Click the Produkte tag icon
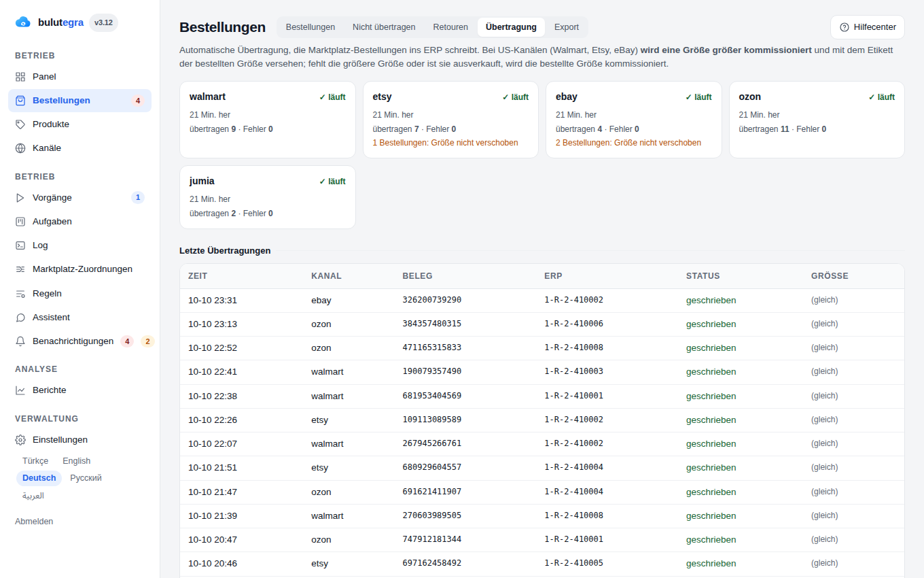924x578 pixels. pyautogui.click(x=20, y=124)
